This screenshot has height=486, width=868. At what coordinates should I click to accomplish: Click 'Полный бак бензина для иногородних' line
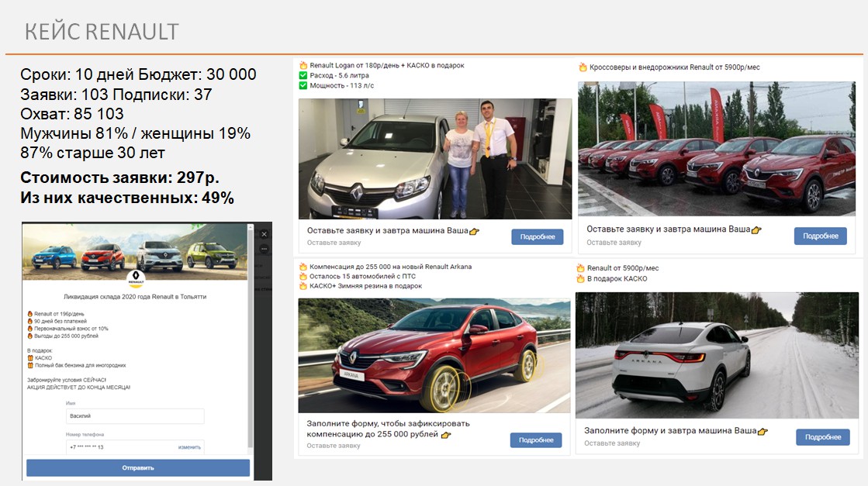80,365
